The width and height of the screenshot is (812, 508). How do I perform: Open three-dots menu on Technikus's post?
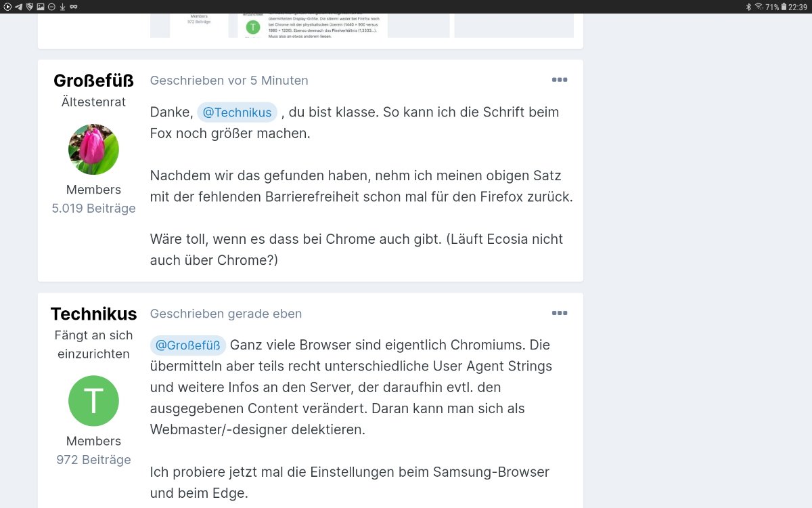point(560,313)
